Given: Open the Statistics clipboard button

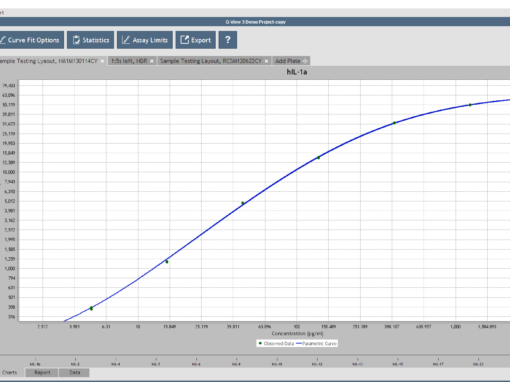Looking at the screenshot, I should 90,40.
